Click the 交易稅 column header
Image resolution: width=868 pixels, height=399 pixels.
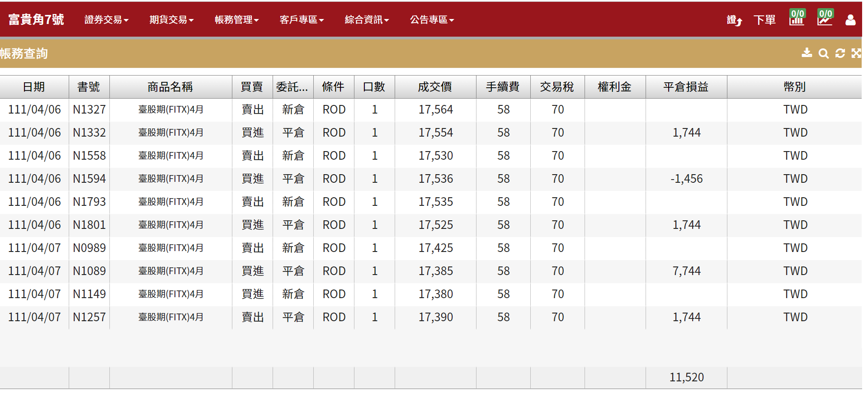(557, 87)
